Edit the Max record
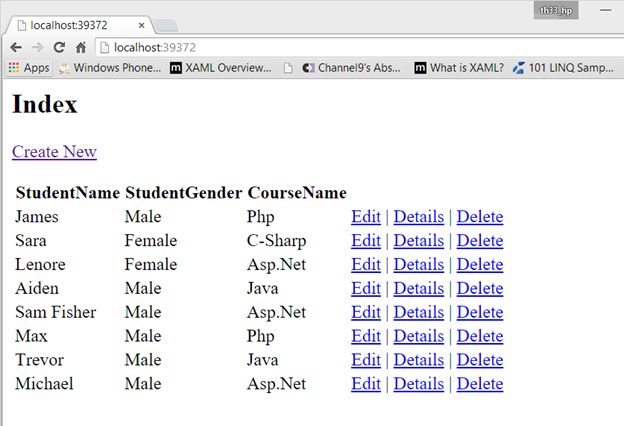 366,336
